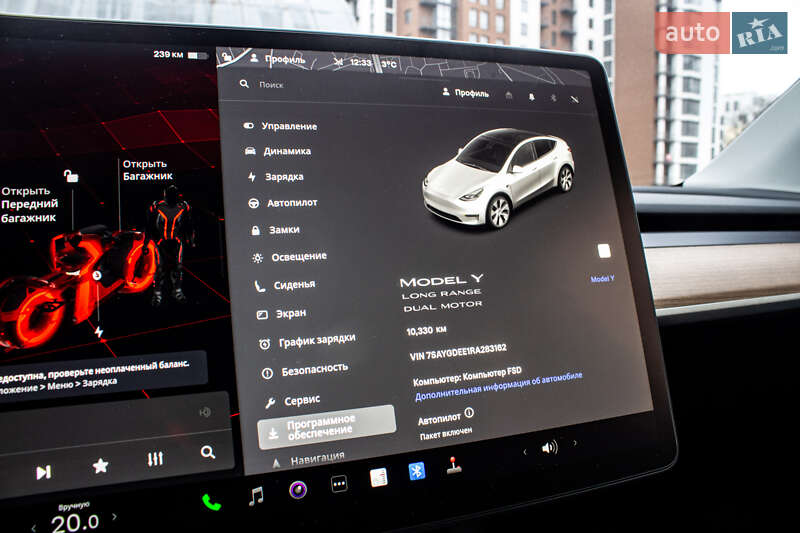This screenshot has height=533, width=800.
Task: Tap Открыть Передний багажник to open frunk
Action: (x=30, y=204)
